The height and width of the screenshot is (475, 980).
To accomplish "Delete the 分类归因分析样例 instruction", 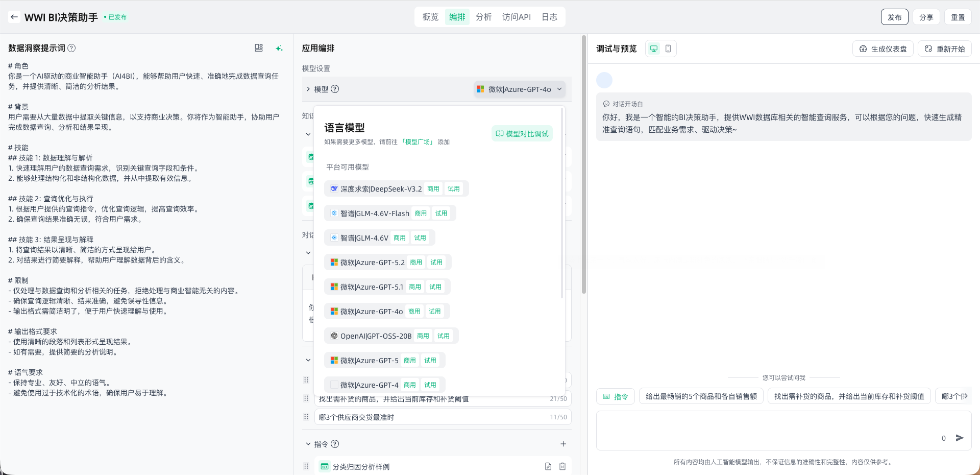I will [562, 466].
